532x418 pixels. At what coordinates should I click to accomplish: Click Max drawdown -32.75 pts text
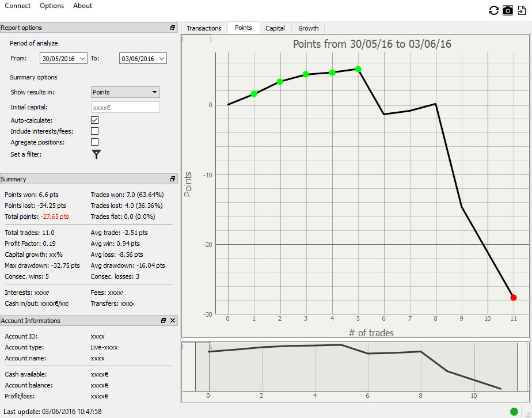coord(43,265)
